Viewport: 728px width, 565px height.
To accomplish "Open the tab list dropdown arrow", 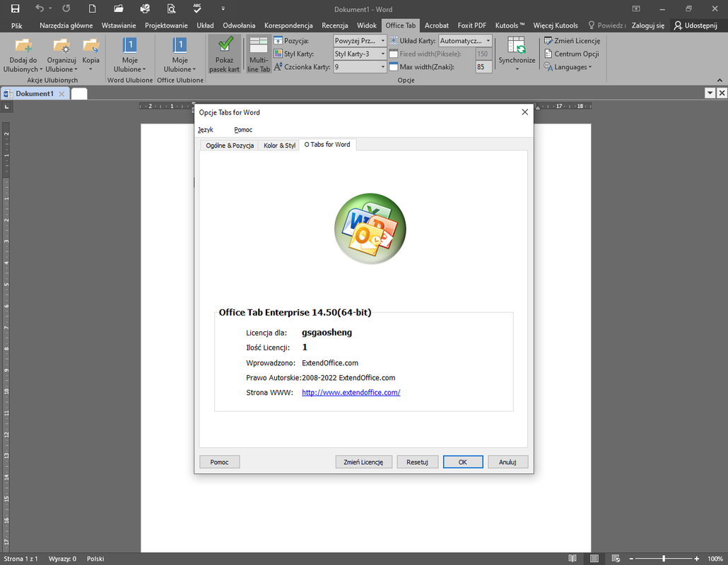I will click(x=710, y=93).
